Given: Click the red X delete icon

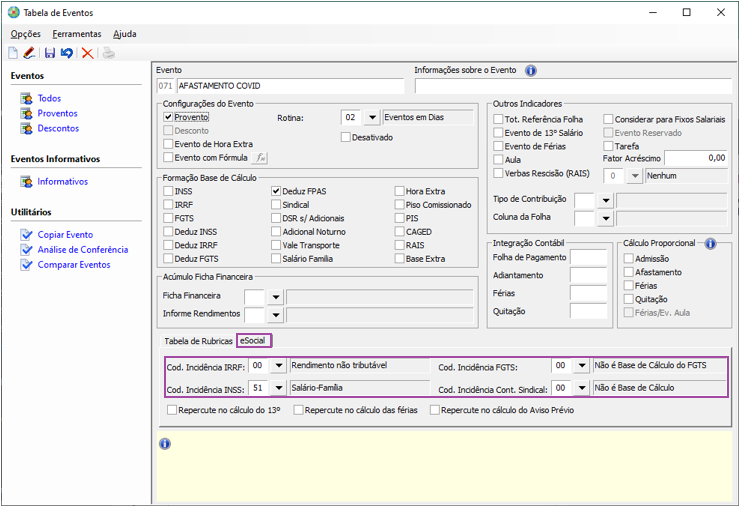Looking at the screenshot, I should 87,53.
